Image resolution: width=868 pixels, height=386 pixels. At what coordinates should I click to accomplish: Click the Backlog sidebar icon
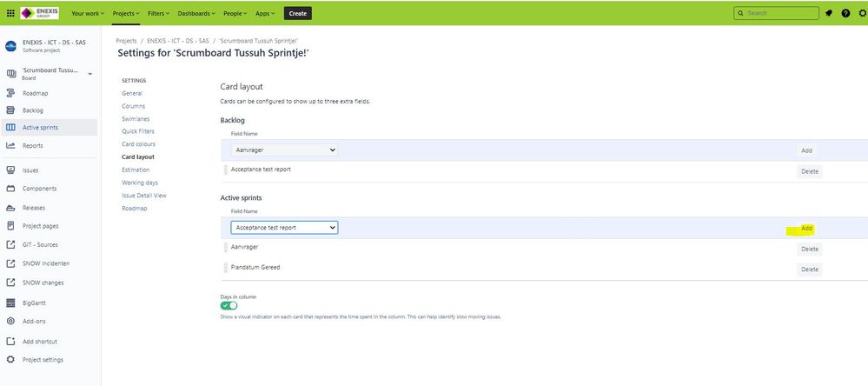tap(10, 110)
